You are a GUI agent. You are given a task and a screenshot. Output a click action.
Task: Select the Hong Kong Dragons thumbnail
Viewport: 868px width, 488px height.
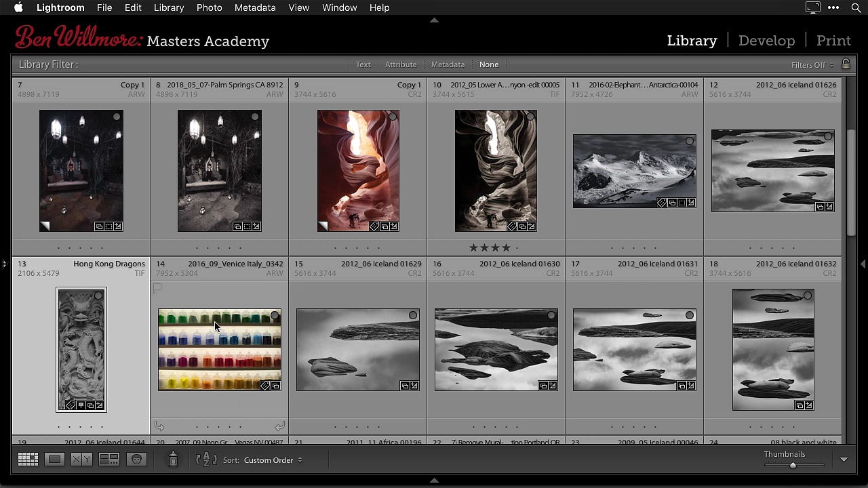click(x=81, y=350)
